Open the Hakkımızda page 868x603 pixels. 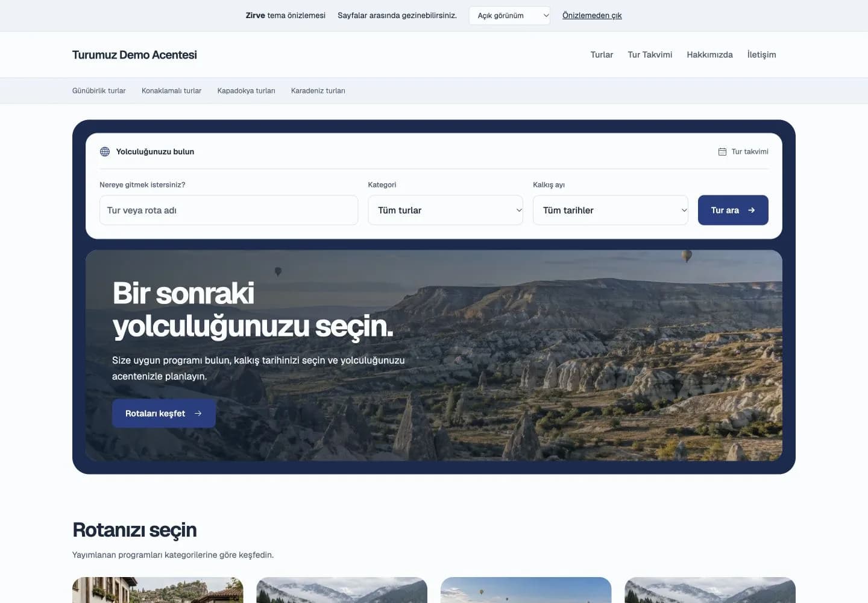click(709, 54)
